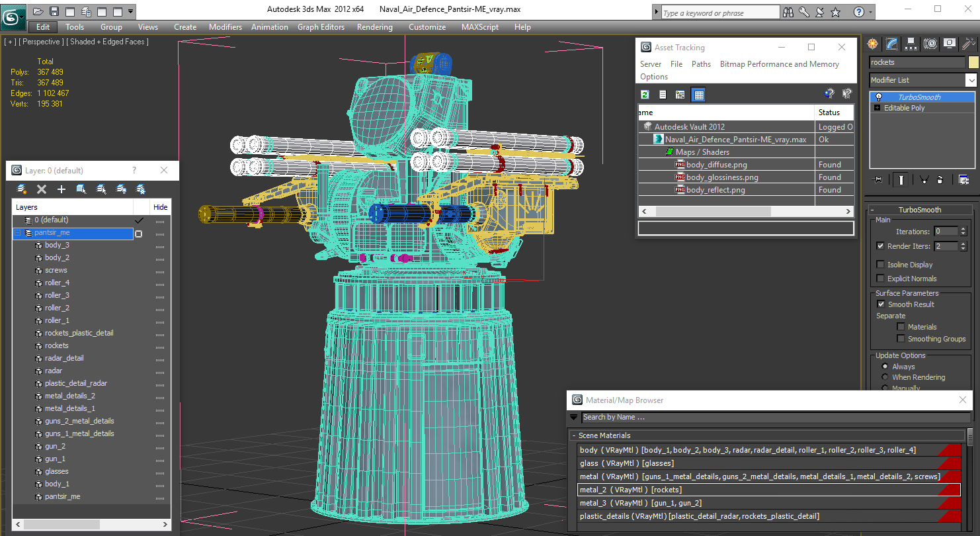The width and height of the screenshot is (980, 536).
Task: Open Paths menu in Asset Tracking
Action: point(701,64)
